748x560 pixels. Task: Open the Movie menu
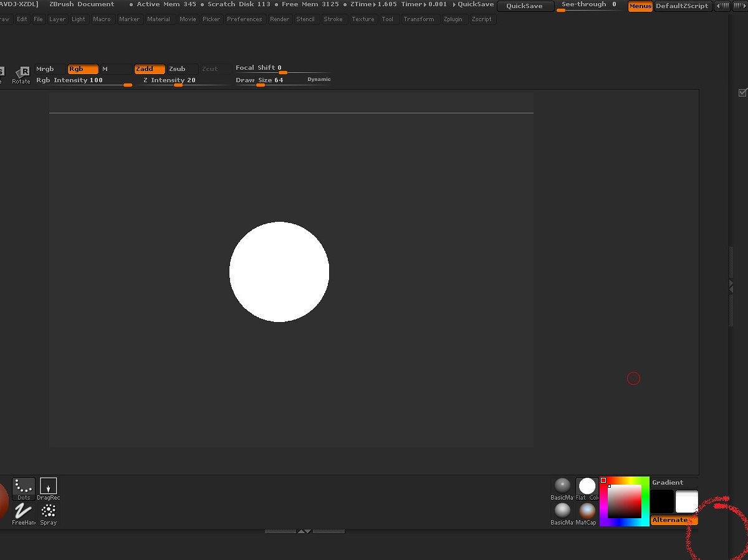(188, 19)
